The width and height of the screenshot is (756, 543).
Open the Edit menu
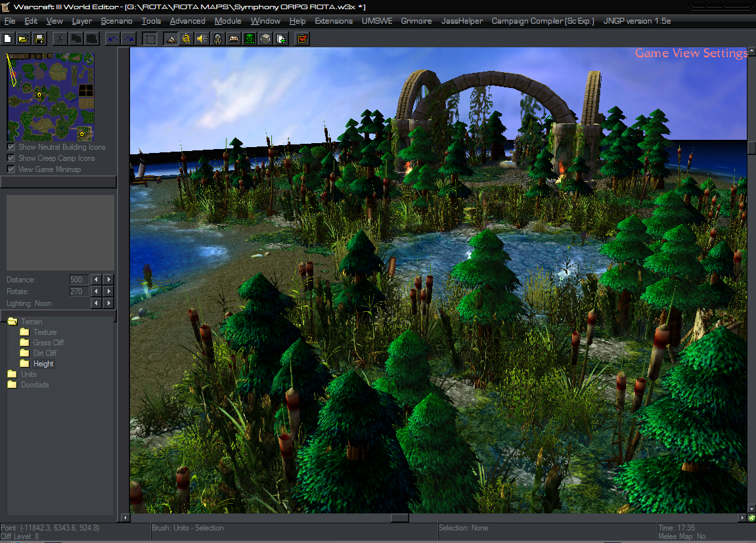point(31,21)
